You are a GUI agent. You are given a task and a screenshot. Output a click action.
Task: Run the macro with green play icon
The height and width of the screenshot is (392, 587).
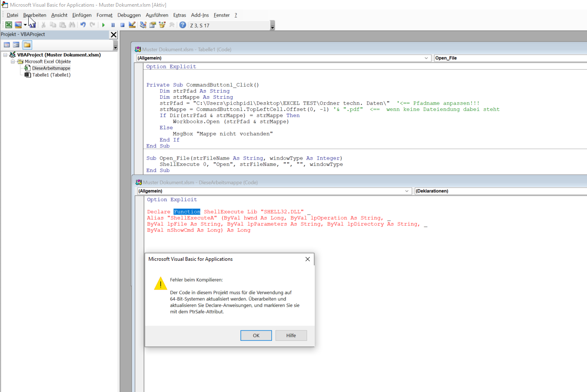click(103, 25)
